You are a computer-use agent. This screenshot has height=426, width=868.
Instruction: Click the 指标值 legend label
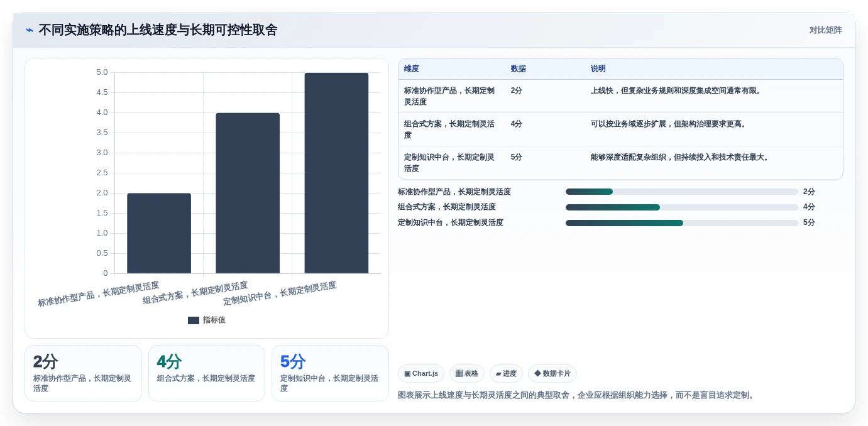point(214,320)
